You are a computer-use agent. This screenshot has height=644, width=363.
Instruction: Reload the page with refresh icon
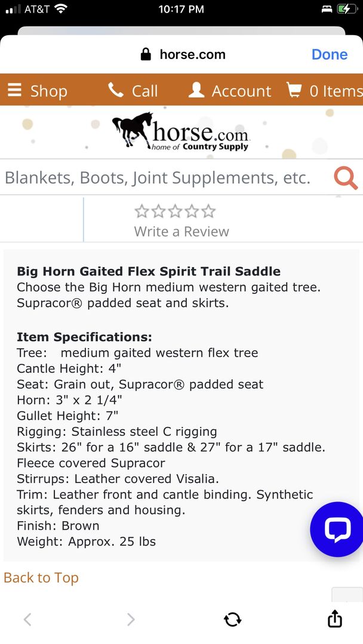coord(233,620)
